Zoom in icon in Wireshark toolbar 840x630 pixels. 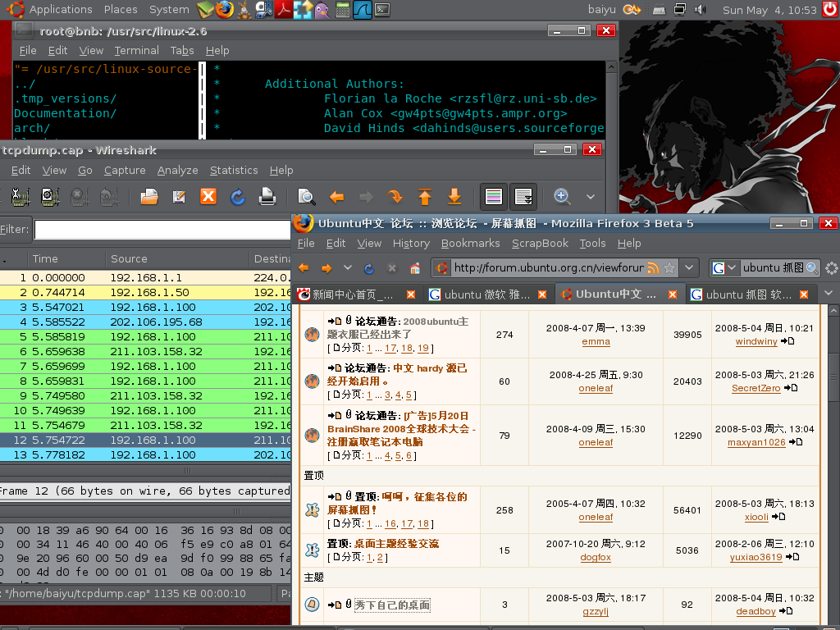coord(562,197)
